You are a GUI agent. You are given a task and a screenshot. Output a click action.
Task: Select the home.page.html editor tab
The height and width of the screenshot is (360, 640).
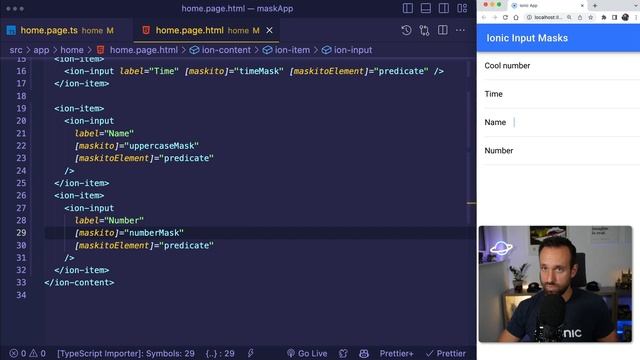click(207, 30)
